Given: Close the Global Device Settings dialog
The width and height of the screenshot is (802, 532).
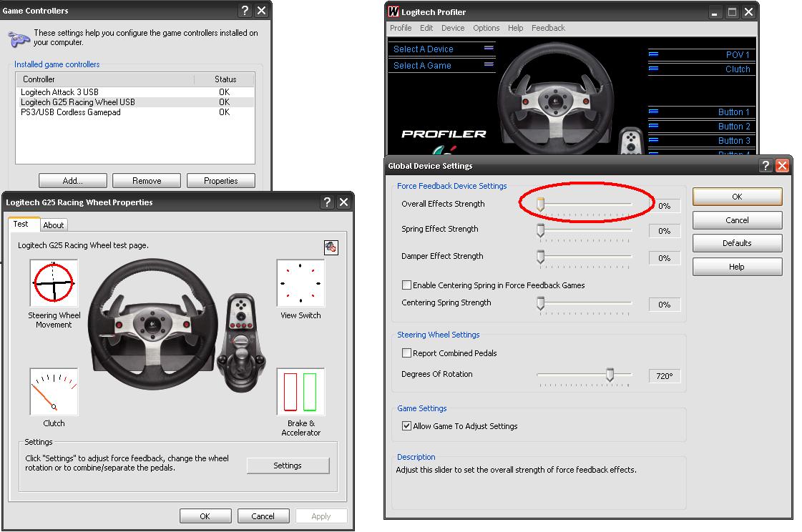Looking at the screenshot, I should click(x=782, y=166).
